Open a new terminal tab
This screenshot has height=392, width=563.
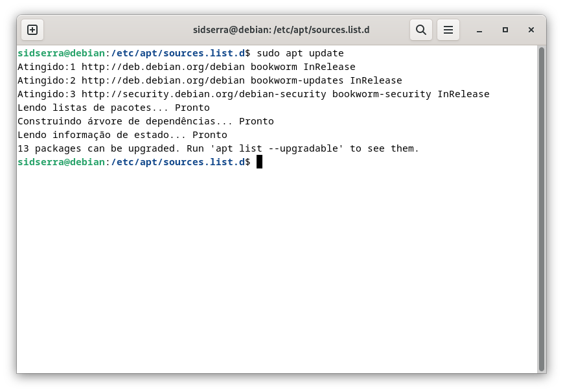click(x=32, y=30)
